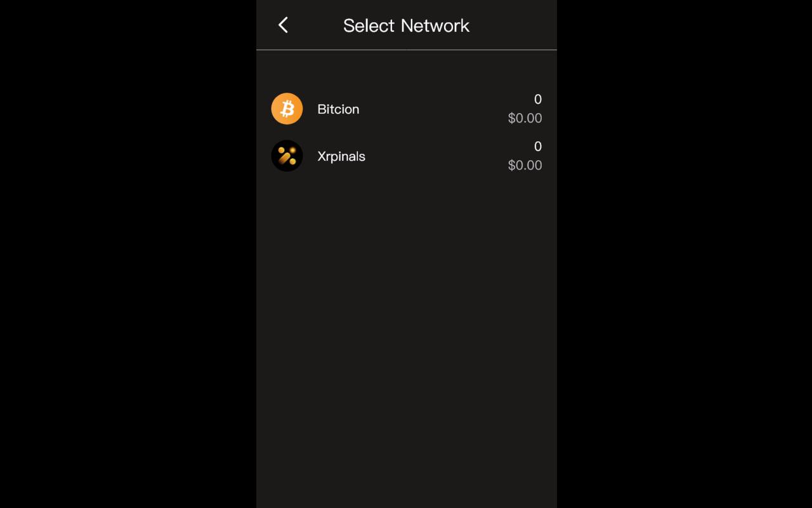Tap the divider line below the header
This screenshot has height=508, width=812.
tap(406, 49)
